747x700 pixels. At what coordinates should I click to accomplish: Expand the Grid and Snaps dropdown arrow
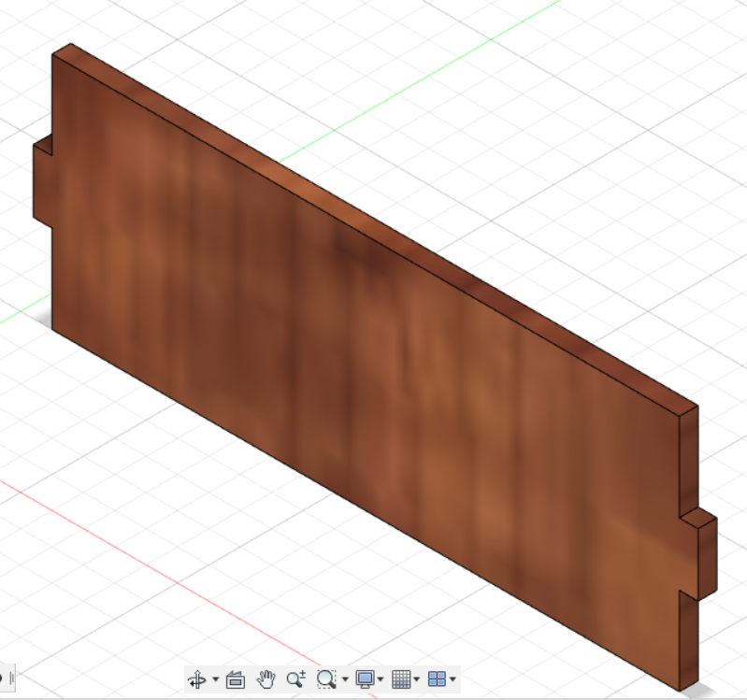pyautogui.click(x=417, y=679)
